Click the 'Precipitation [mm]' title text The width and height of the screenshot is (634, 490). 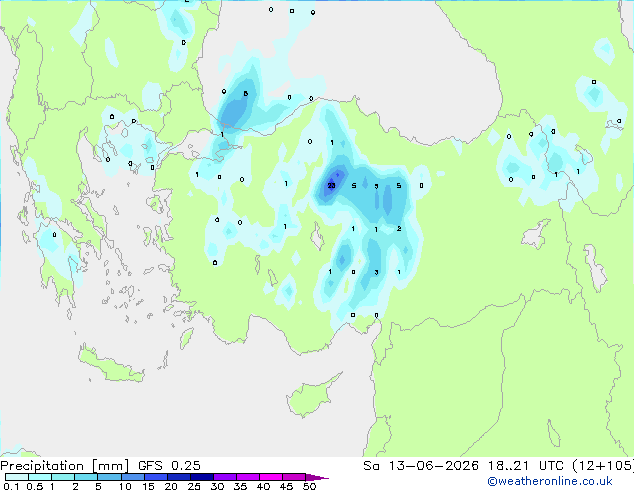65,466
